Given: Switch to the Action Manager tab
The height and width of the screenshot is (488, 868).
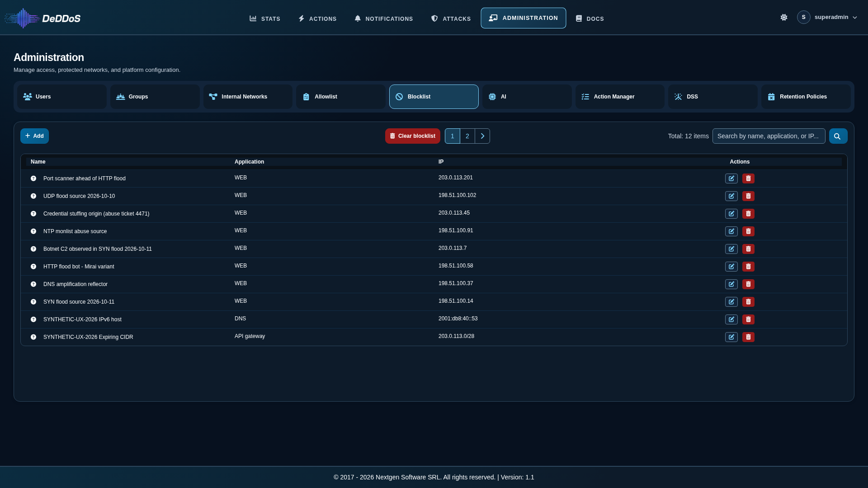Looking at the screenshot, I should (x=620, y=97).
